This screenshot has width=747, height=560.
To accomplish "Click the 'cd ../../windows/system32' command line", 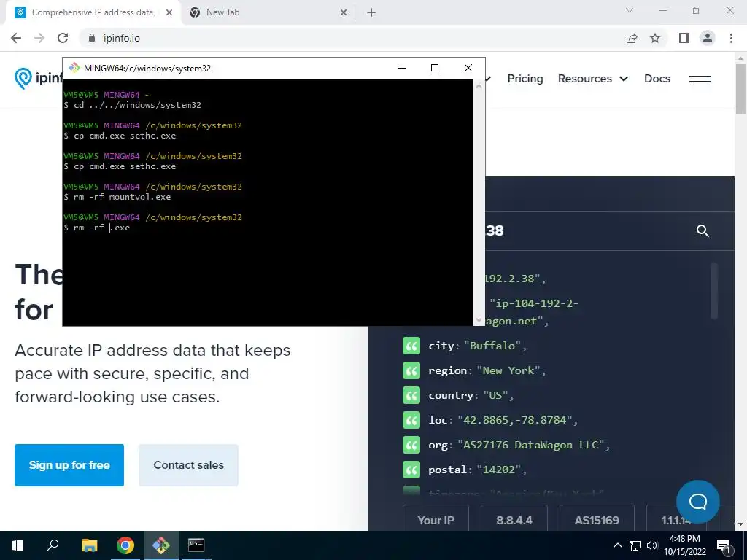I will (137, 105).
